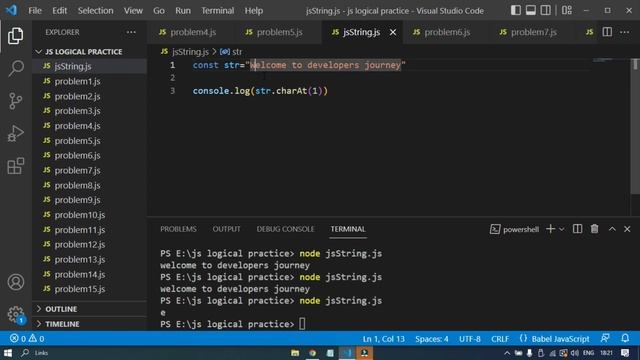Screen dimensions: 640x360
Task: Open the Edit menu
Action: click(60, 11)
